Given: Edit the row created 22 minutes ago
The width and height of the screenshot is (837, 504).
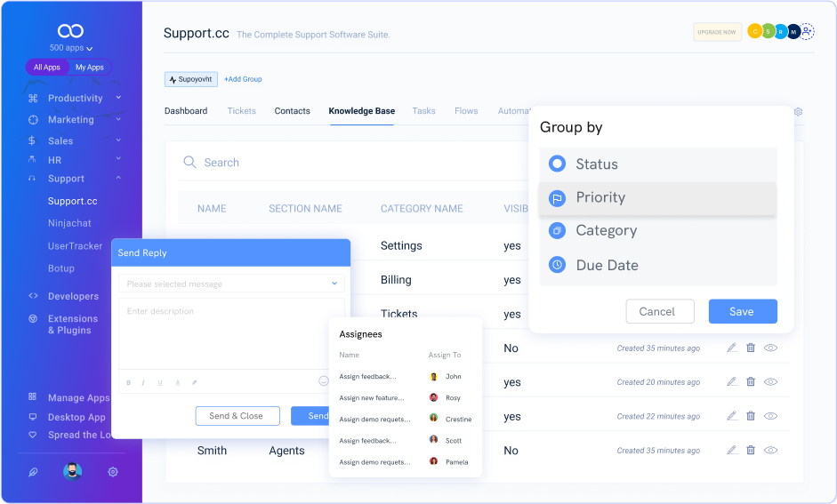Looking at the screenshot, I should click(732, 416).
